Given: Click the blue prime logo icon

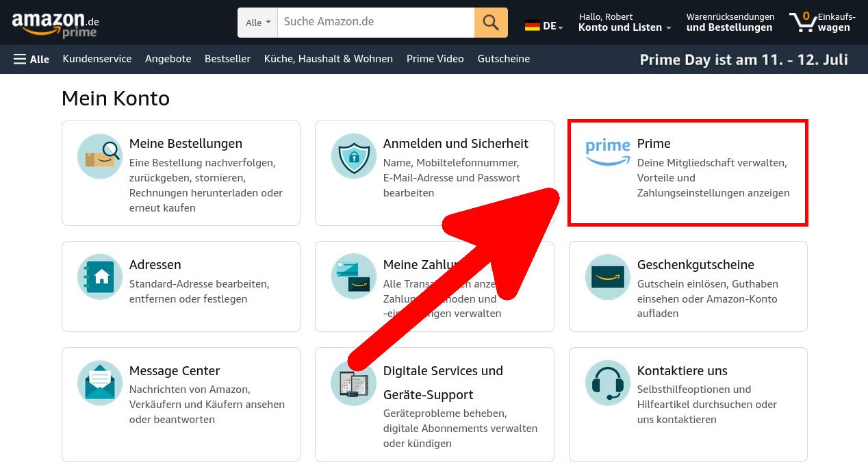Looking at the screenshot, I should click(x=608, y=151).
